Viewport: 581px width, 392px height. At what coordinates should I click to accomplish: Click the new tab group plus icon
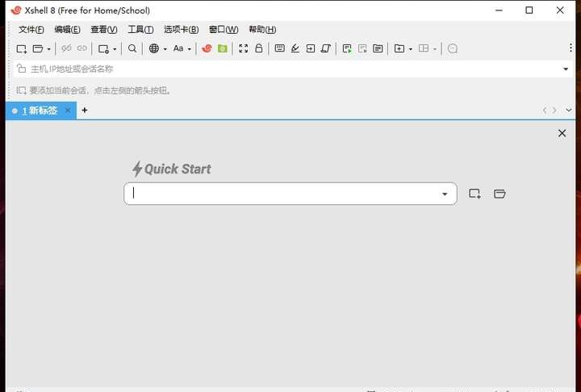(399, 48)
